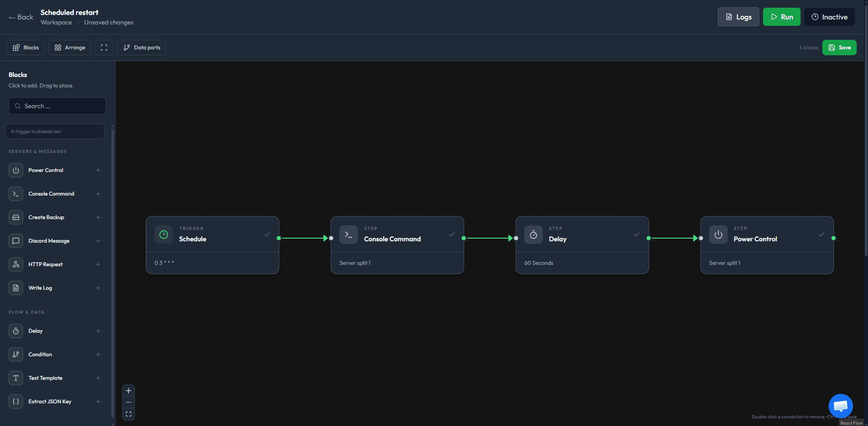Click the HTTP Request block icon
This screenshot has width=868, height=426.
click(x=16, y=264)
